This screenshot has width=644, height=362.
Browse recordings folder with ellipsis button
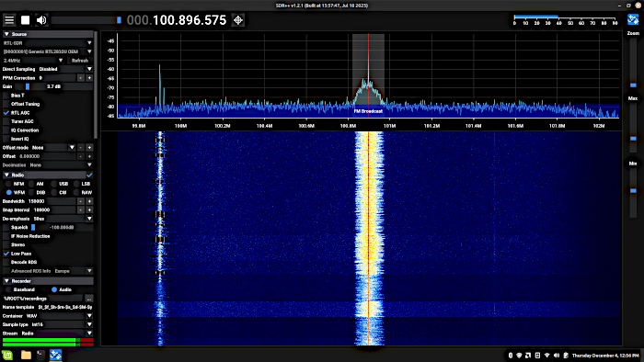89,299
